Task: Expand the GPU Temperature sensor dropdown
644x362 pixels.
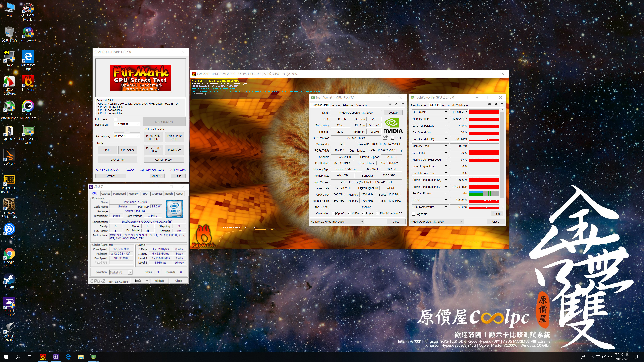Action: (x=446, y=125)
